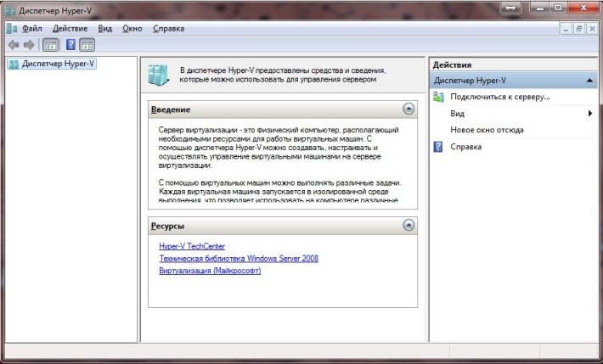Image resolution: width=603 pixels, height=364 pixels.
Task: Click the Введение section heading text
Action: (171, 109)
